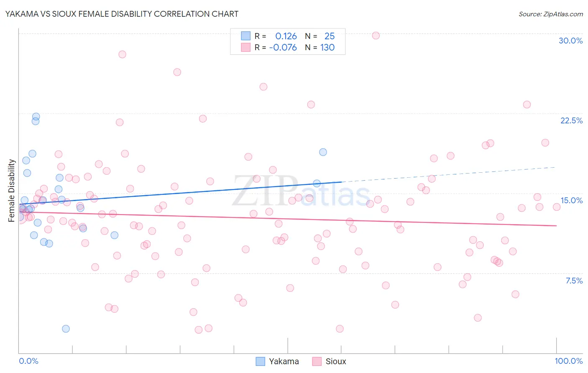The width and height of the screenshot is (588, 373).
Task: Click the 22.5% y-axis label
Action: coord(571,120)
